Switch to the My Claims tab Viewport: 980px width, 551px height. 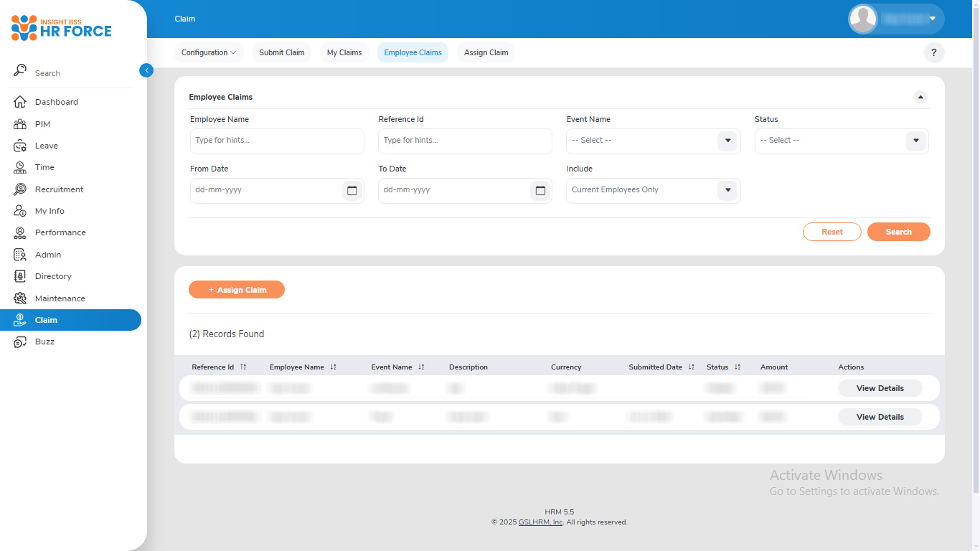coord(344,52)
